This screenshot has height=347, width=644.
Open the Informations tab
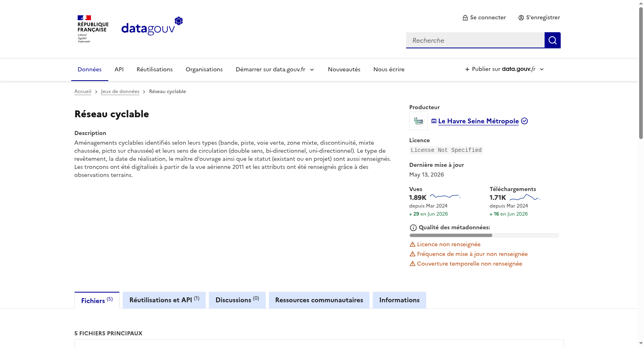pyautogui.click(x=399, y=300)
